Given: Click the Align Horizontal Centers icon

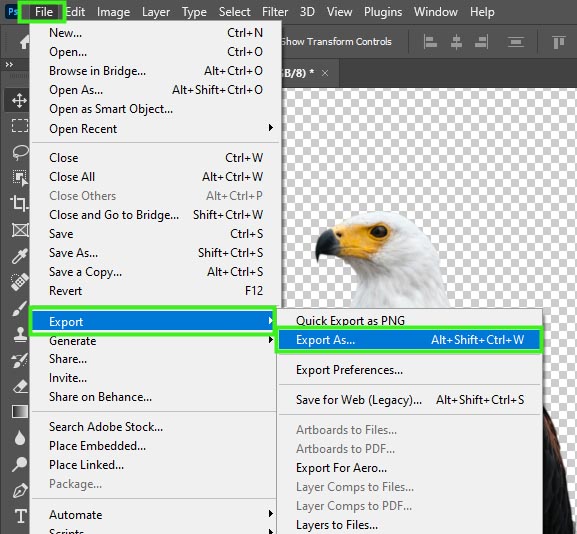Looking at the screenshot, I should pyautogui.click(x=456, y=42).
